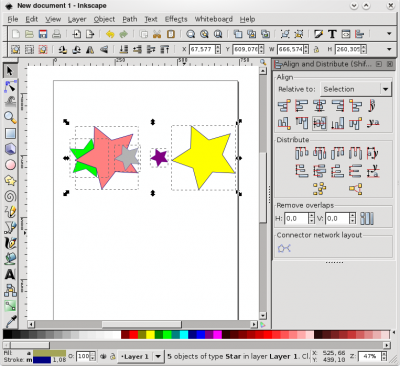
Task: Click the Open folder icon
Action: pyautogui.click(x=29, y=34)
